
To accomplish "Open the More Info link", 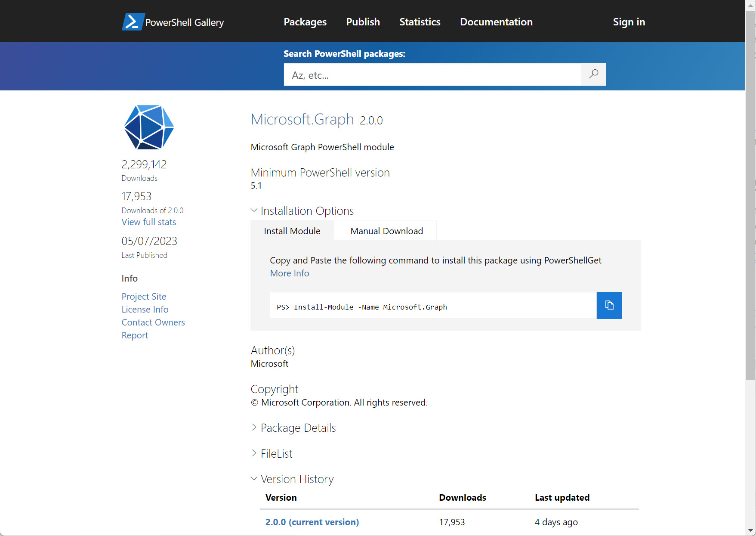I will click(x=290, y=273).
